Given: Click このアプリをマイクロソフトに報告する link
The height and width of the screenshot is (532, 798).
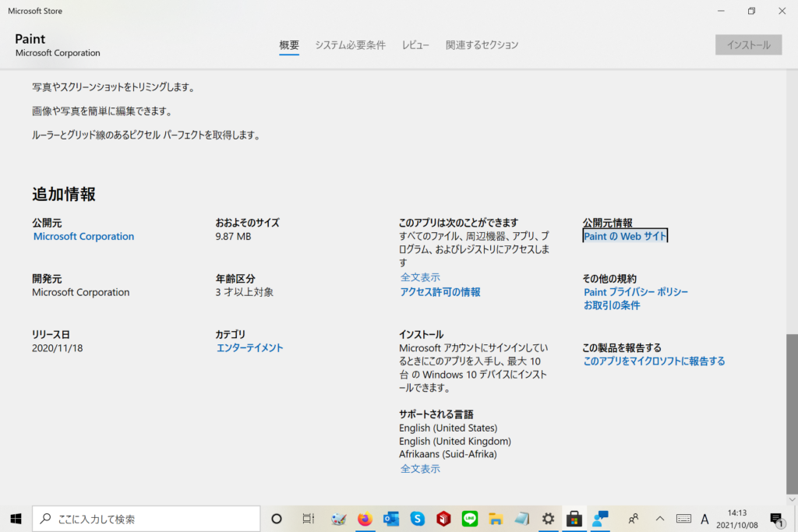Looking at the screenshot, I should point(654,361).
